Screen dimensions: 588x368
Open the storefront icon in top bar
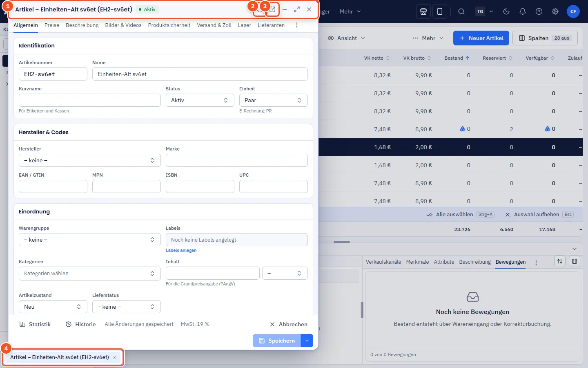pos(423,11)
